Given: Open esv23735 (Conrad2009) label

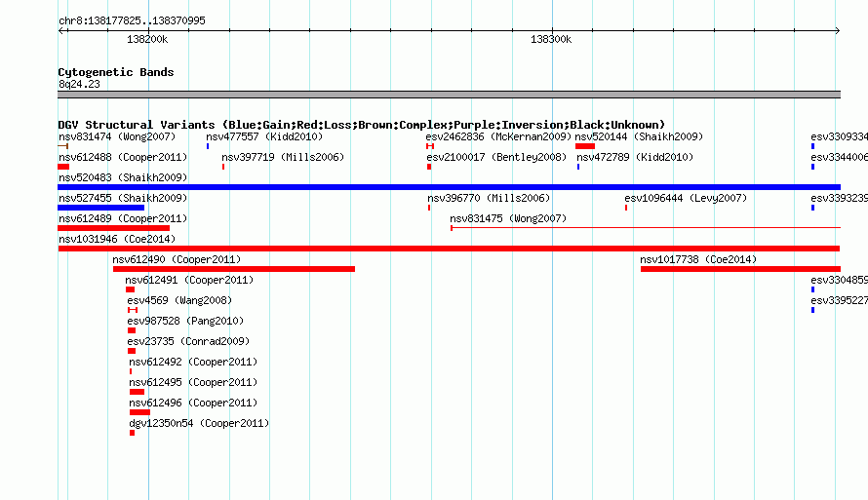Looking at the screenshot, I should point(189,341).
